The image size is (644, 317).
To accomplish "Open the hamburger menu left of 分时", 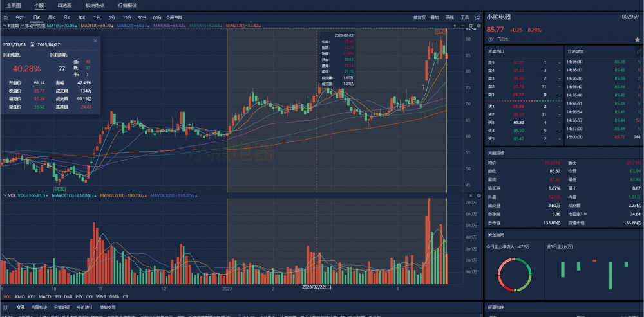I will [x=6, y=17].
